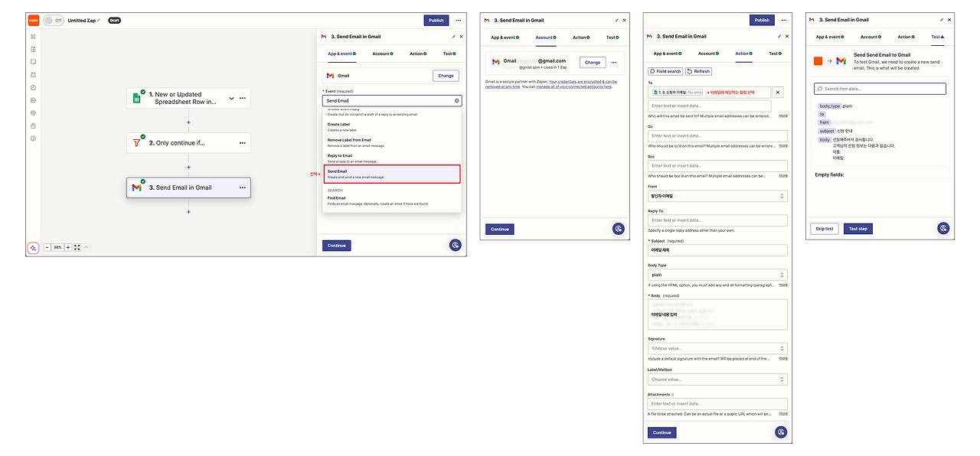Click into the Search item data field

tap(880, 89)
